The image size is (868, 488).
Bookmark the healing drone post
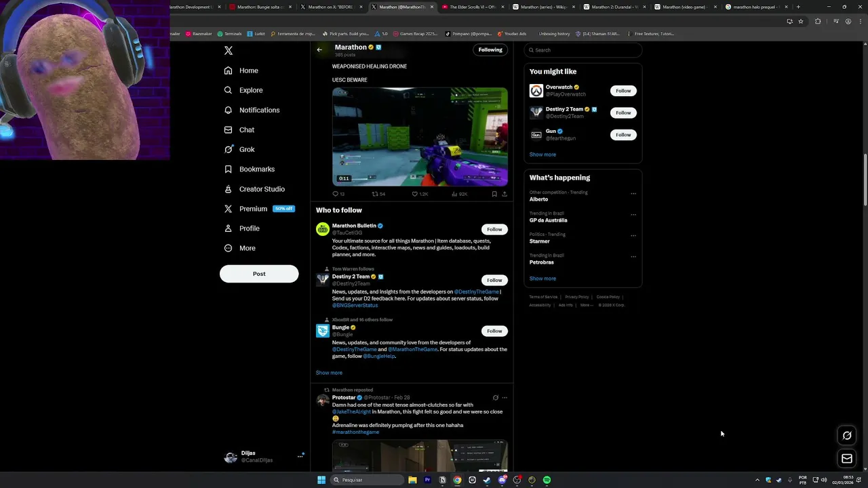pos(494,194)
